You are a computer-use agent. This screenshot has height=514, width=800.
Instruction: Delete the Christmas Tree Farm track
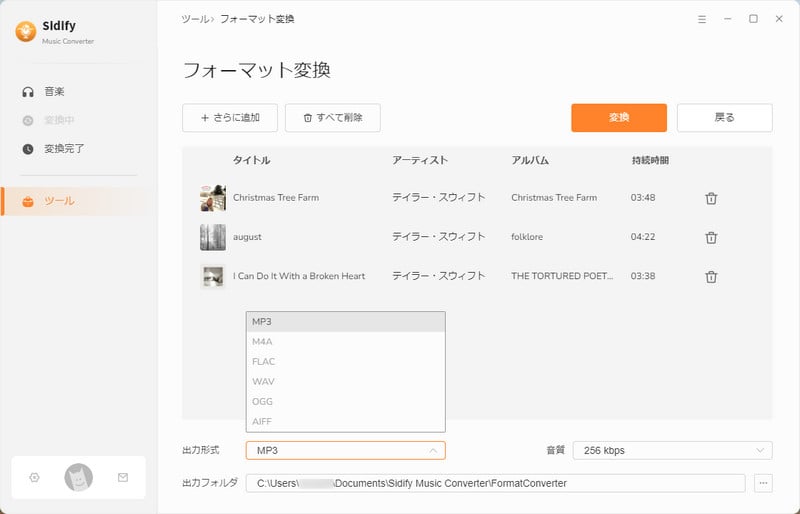pyautogui.click(x=711, y=198)
